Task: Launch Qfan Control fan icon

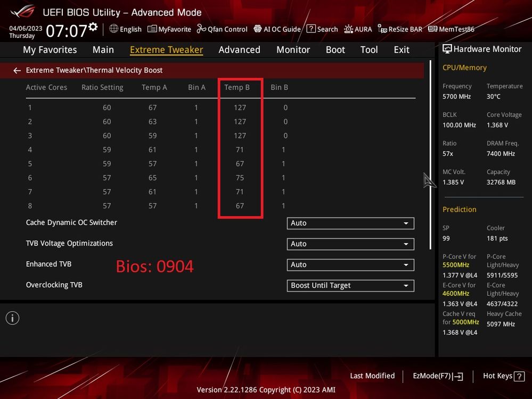Action: tap(201, 29)
